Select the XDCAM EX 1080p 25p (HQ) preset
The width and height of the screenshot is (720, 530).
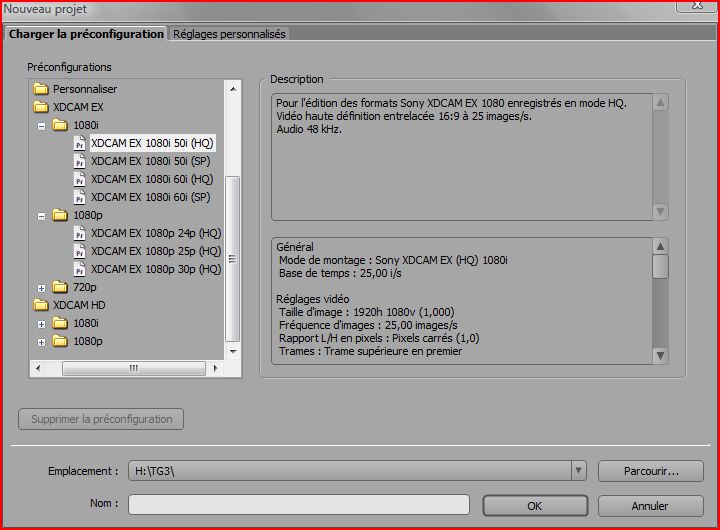point(156,251)
